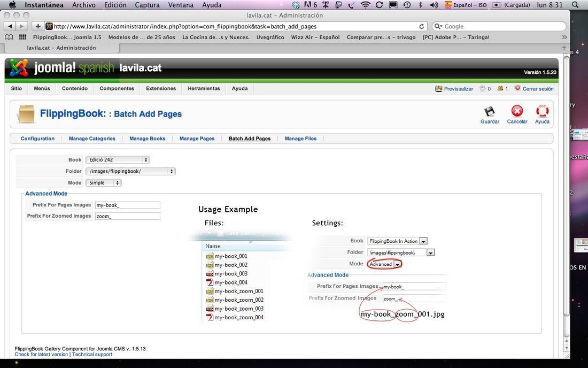Click the plus add-bookmark button beside the address
The height and width of the screenshot is (368, 588).
37,26
